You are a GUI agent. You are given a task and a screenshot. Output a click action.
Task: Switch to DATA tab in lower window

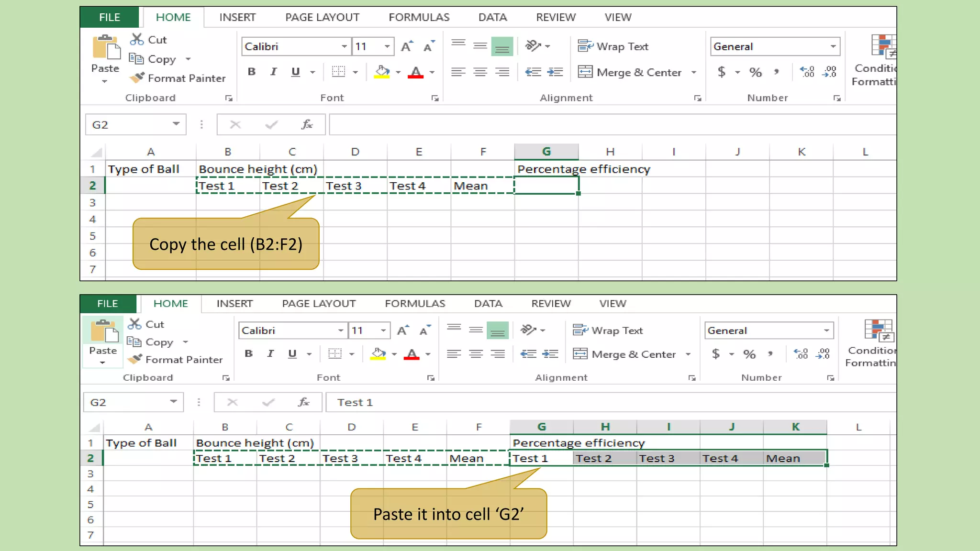(x=488, y=303)
